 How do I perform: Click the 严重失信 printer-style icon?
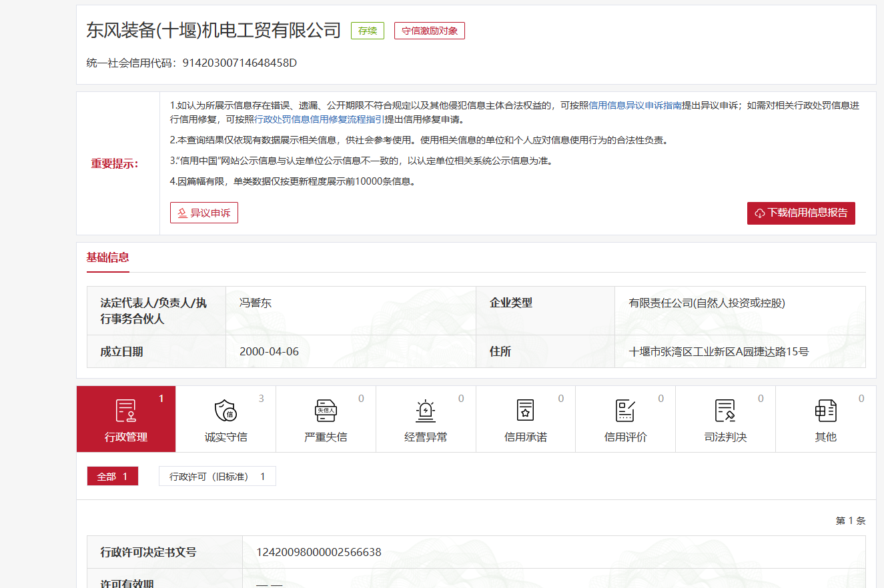[326, 411]
